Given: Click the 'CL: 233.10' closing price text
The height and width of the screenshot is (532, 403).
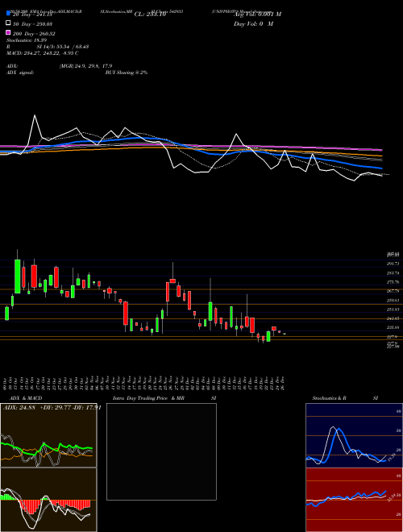Looking at the screenshot, I should [150, 15].
